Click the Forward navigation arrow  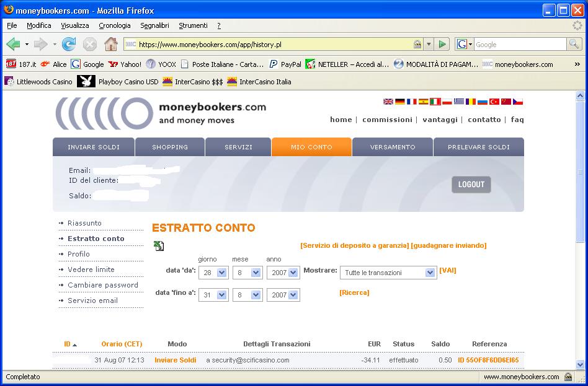pyautogui.click(x=40, y=44)
